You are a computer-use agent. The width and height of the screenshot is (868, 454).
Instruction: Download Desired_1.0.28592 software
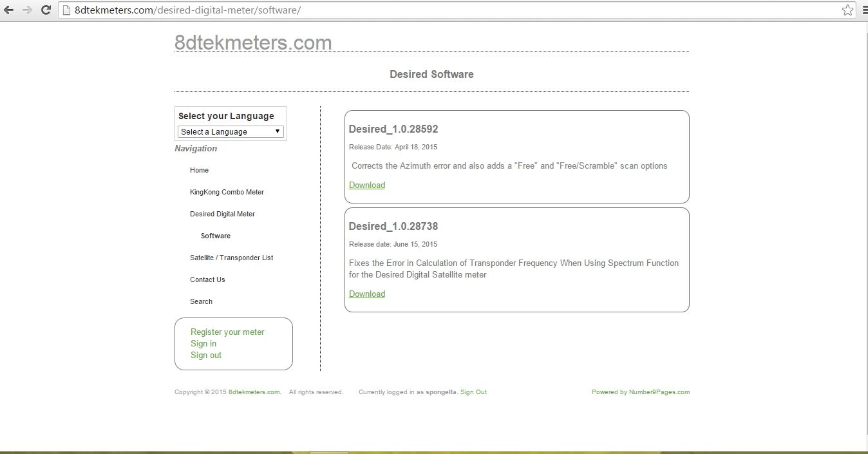(x=367, y=185)
